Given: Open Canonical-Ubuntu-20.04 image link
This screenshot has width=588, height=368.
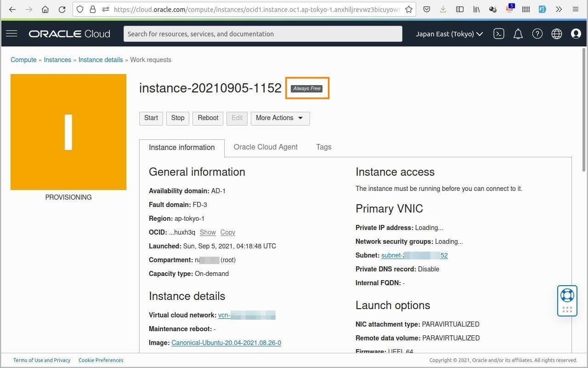Looking at the screenshot, I should tap(226, 343).
